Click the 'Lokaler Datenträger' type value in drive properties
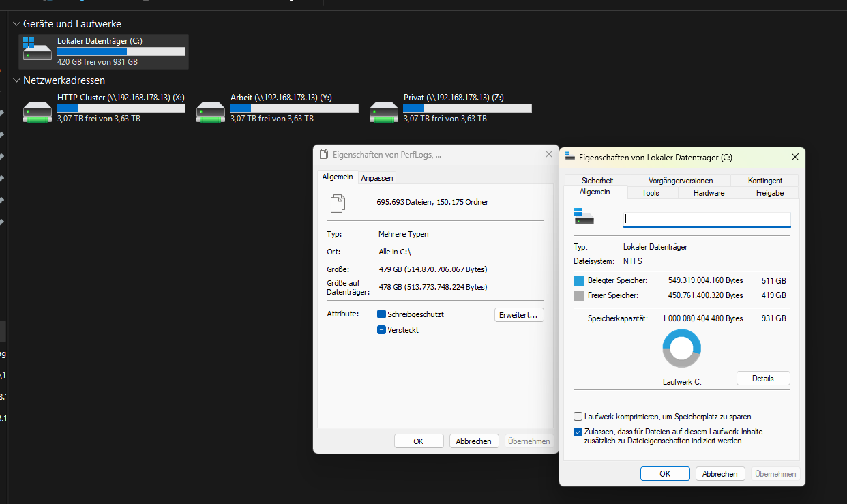Screen dimensions: 847x504 click(655, 247)
